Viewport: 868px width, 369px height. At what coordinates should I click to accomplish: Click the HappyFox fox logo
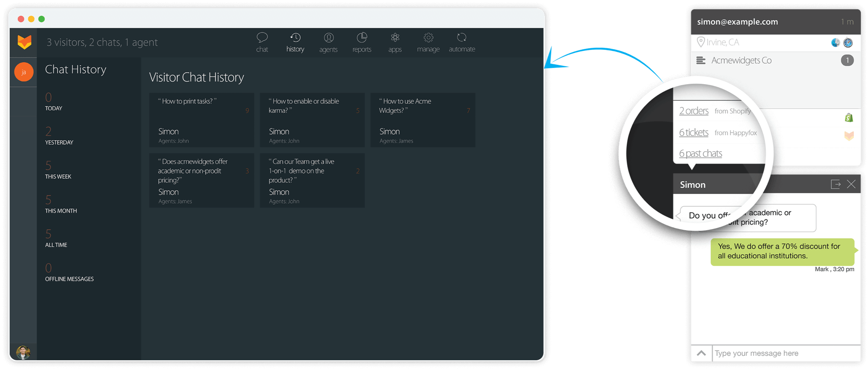[x=24, y=42]
